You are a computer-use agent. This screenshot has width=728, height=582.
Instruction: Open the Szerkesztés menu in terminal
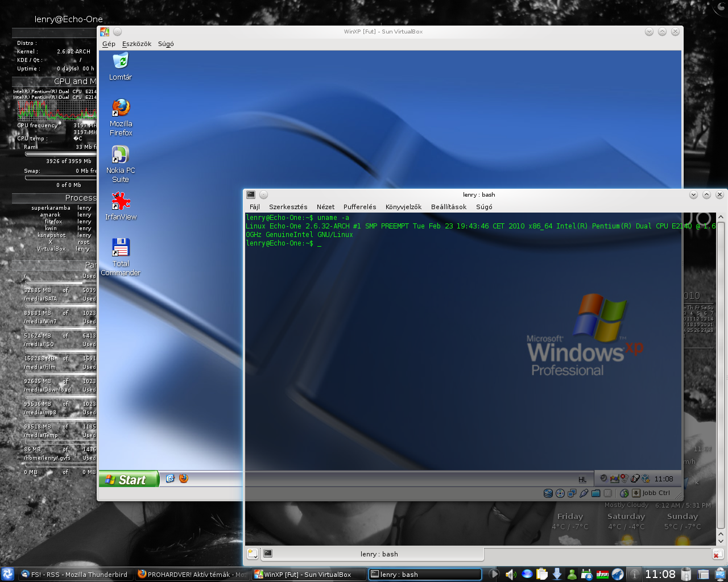[x=288, y=207]
